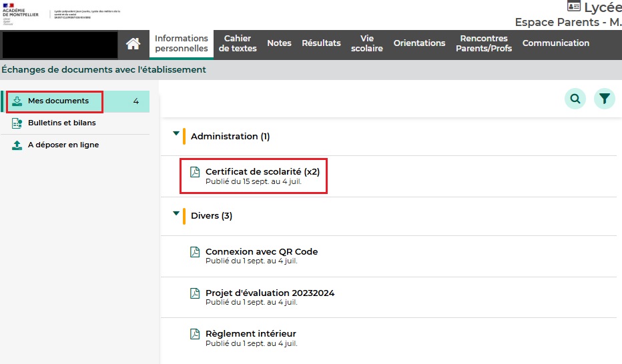Image resolution: width=622 pixels, height=364 pixels.
Task: Click the filter funnel button
Action: click(x=604, y=99)
